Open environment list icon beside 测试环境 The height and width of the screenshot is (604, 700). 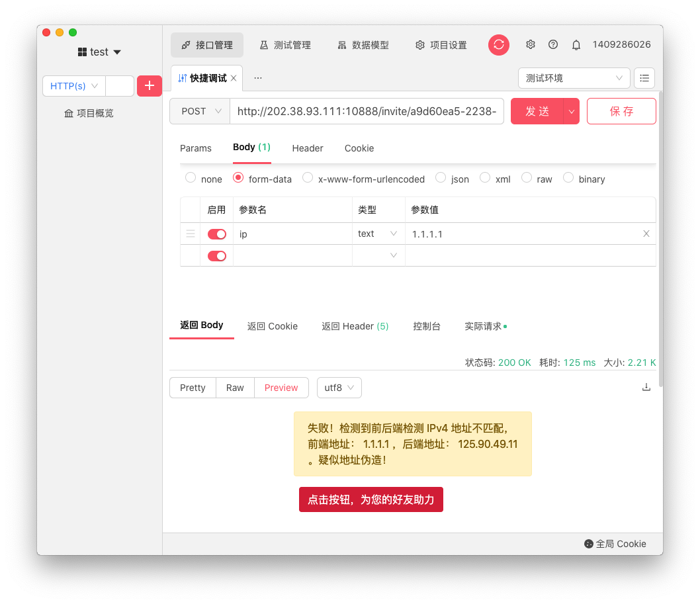click(644, 78)
